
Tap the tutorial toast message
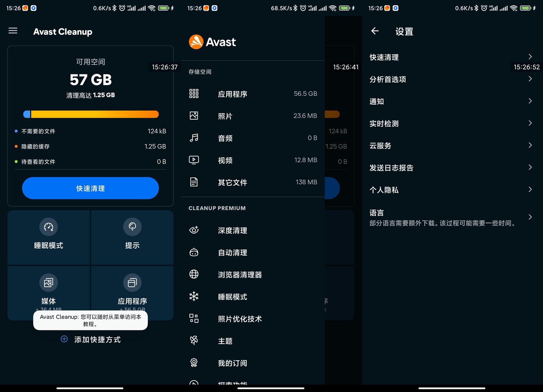point(90,320)
